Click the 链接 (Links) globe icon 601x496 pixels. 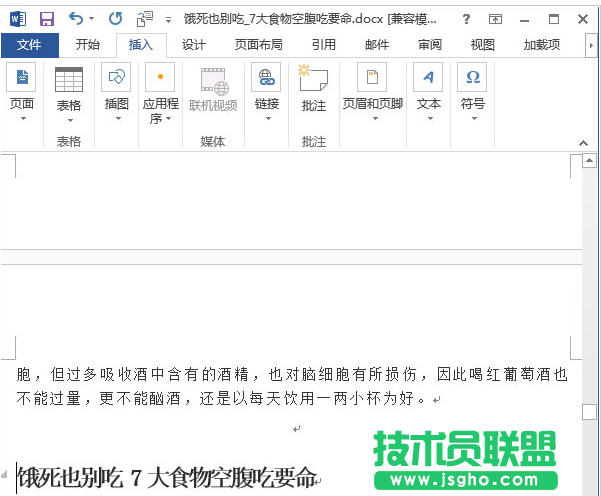[x=266, y=79]
